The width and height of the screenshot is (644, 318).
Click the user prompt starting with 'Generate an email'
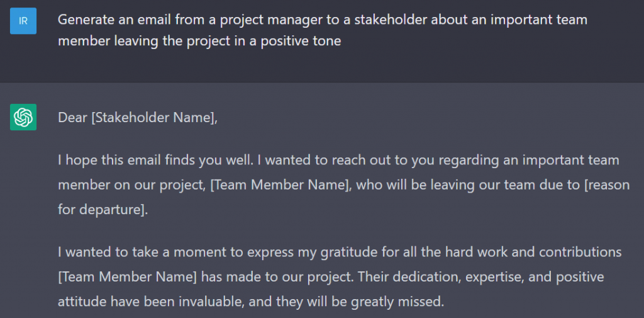point(323,30)
